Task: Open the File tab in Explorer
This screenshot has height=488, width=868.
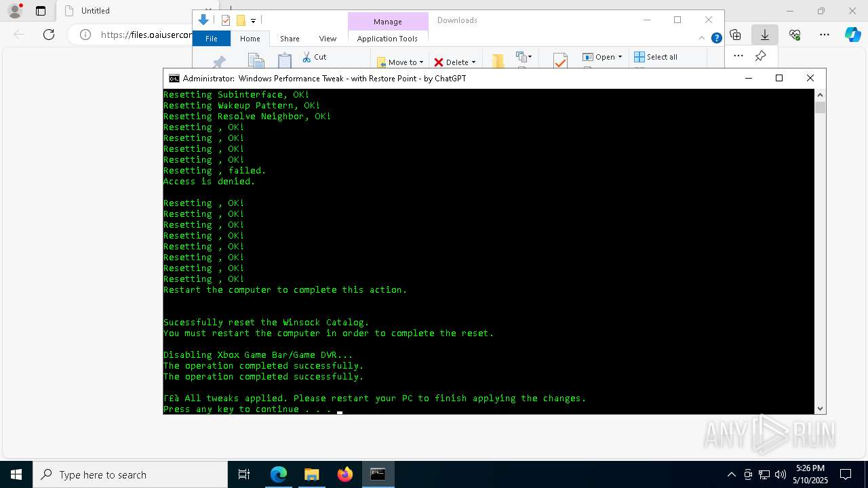Action: pyautogui.click(x=212, y=39)
